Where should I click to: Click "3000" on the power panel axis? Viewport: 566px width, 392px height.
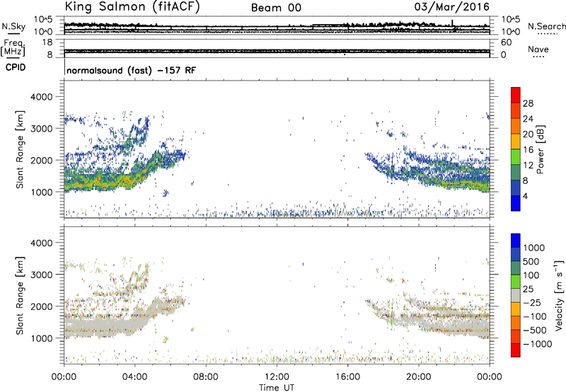41,129
